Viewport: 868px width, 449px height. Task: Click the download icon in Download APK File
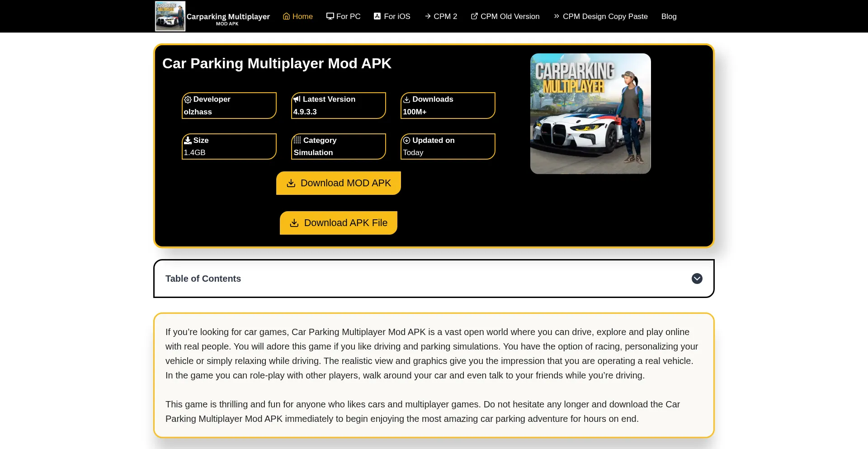(x=294, y=223)
